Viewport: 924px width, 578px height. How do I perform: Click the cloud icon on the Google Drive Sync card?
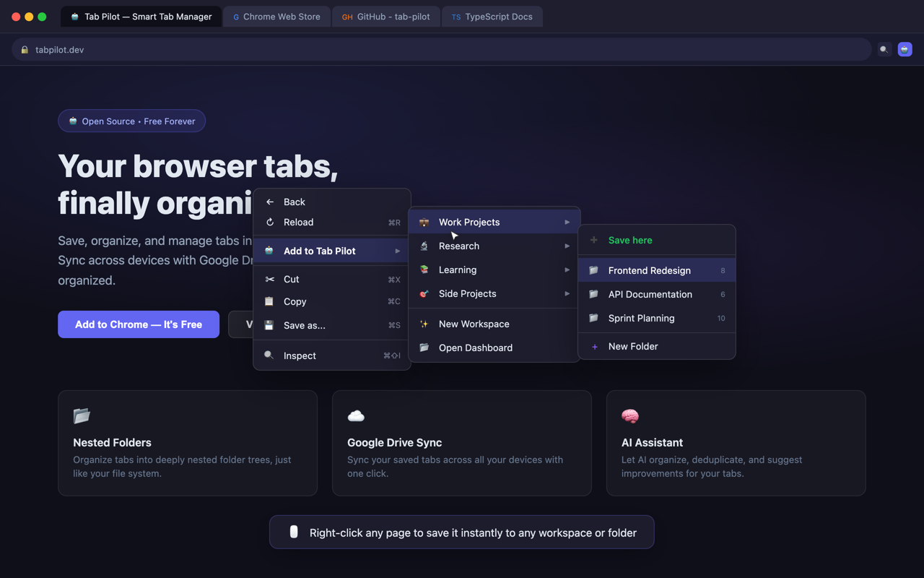click(x=356, y=415)
